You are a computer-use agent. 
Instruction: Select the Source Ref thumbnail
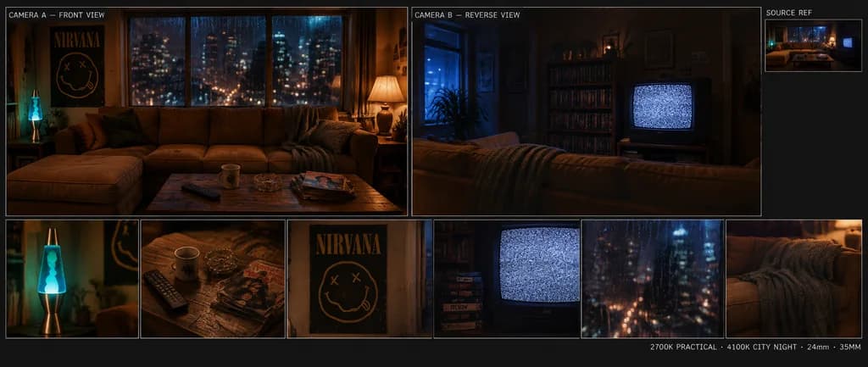(813, 46)
